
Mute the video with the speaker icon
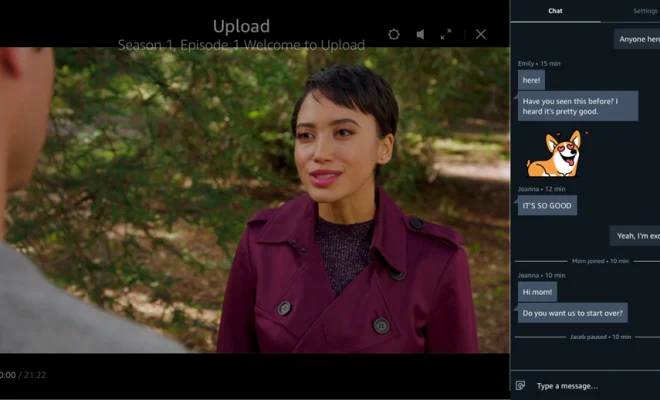(x=420, y=34)
